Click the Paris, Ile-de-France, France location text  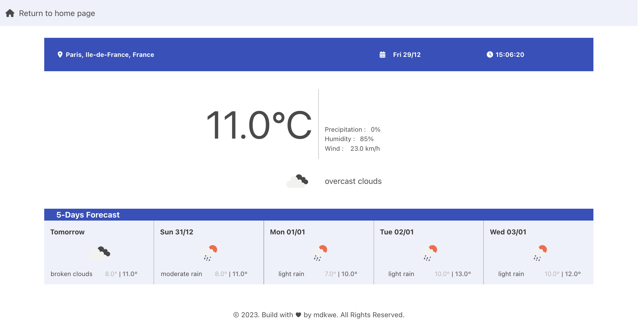point(110,55)
